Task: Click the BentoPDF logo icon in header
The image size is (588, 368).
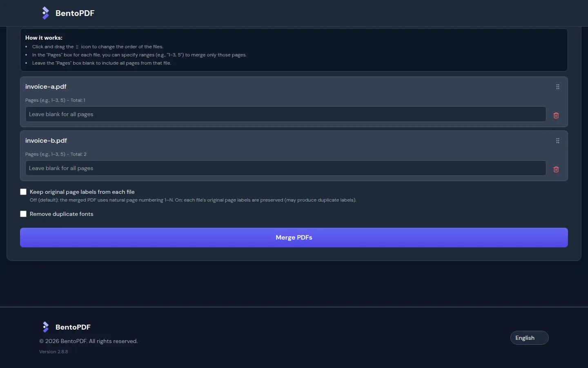Action: pos(46,13)
